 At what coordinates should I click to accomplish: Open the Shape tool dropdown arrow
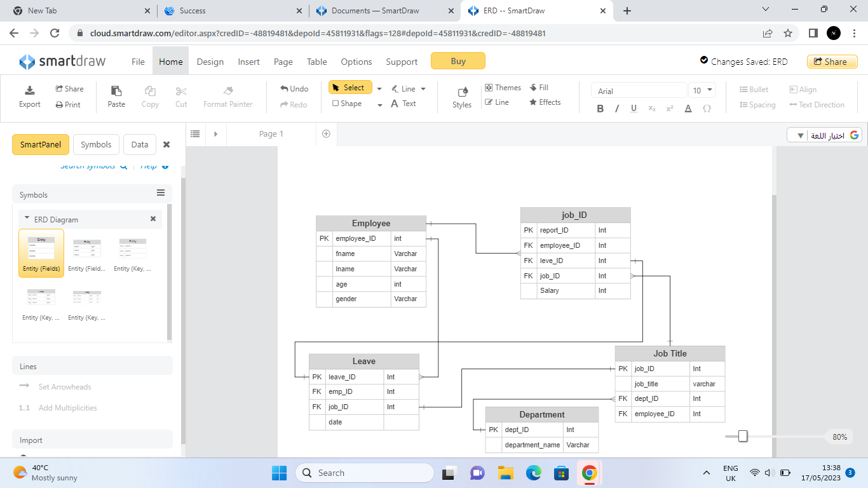click(380, 105)
